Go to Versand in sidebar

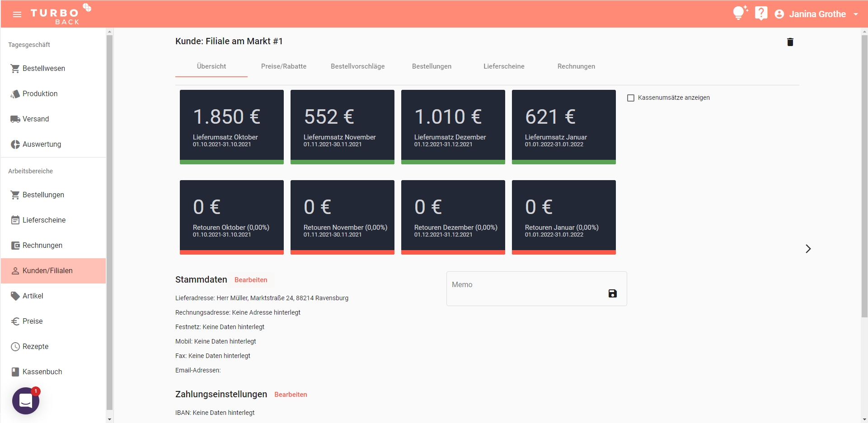pyautogui.click(x=53, y=119)
